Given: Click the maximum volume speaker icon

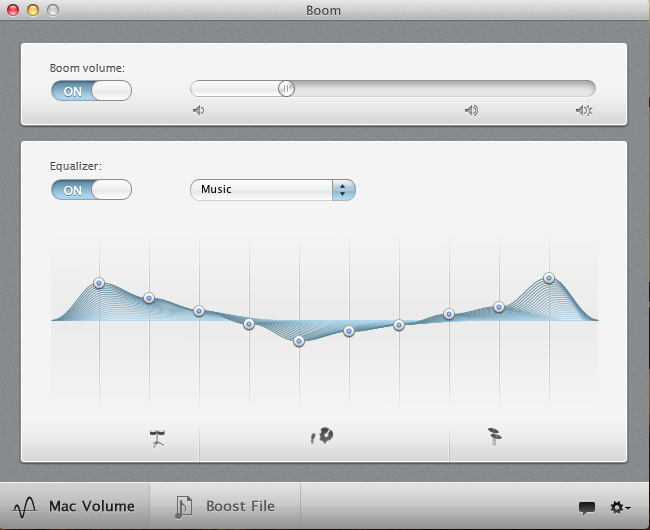Looking at the screenshot, I should (x=584, y=110).
